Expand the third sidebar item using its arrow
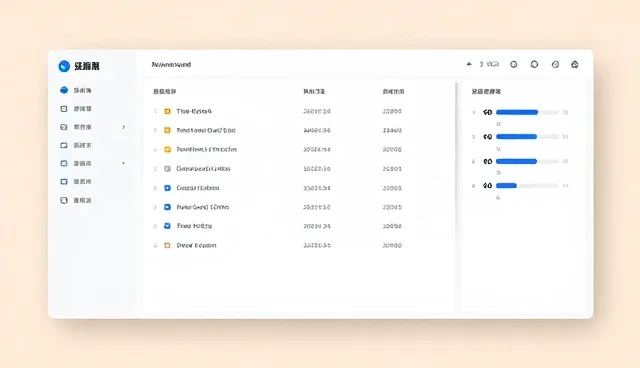Screen dimensions: 640x368 (x=123, y=127)
